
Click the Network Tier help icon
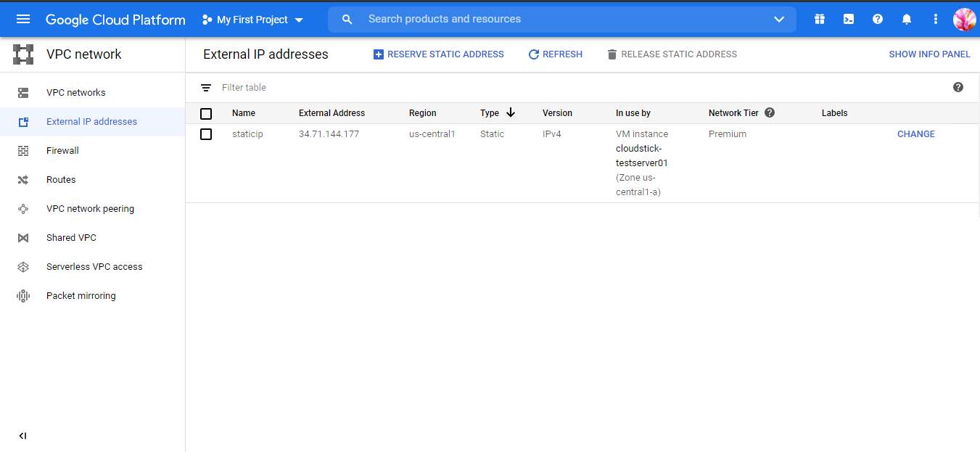[770, 112]
